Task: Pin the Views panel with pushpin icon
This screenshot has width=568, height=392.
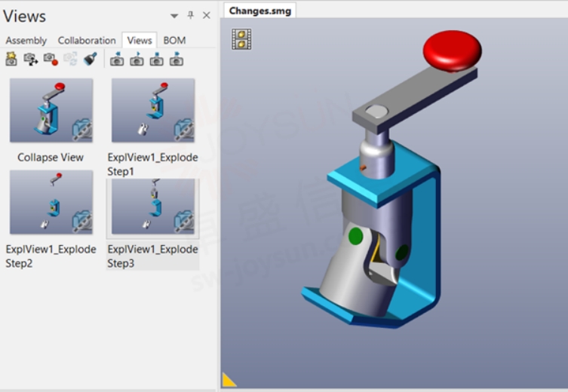Action: (191, 15)
